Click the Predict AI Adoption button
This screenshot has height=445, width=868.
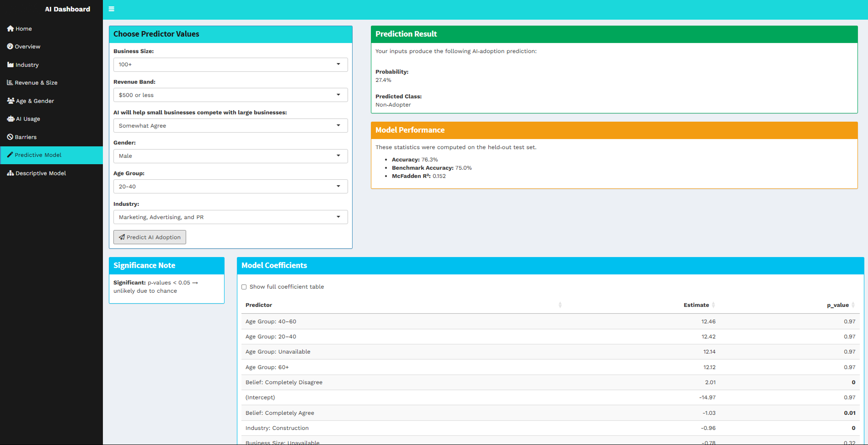coord(150,237)
